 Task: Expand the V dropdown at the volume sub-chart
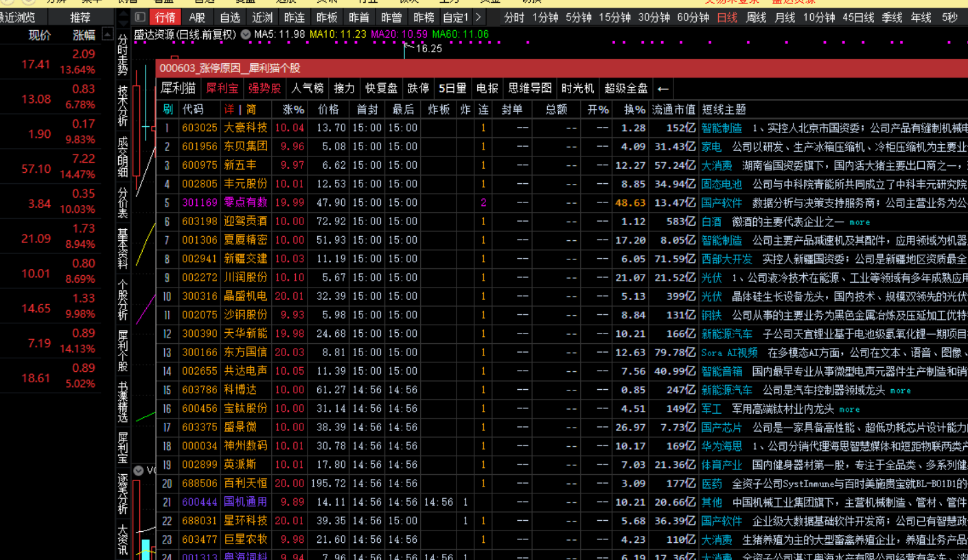(139, 470)
